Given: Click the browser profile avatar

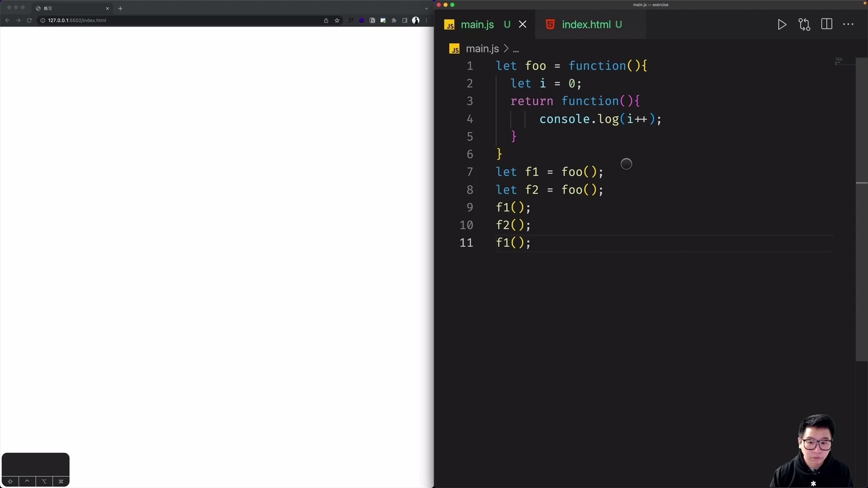Looking at the screenshot, I should [416, 20].
